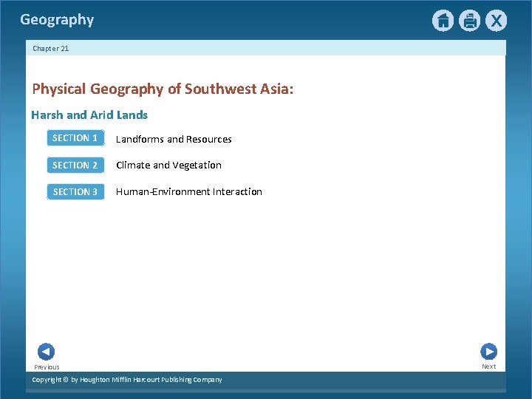Click the Harsh and Arid Lands subheading
This screenshot has width=532, height=399.
pos(89,115)
